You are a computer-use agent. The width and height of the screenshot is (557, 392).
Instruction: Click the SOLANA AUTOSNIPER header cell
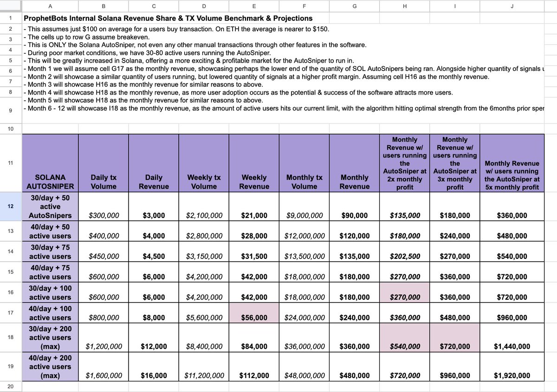[50, 162]
